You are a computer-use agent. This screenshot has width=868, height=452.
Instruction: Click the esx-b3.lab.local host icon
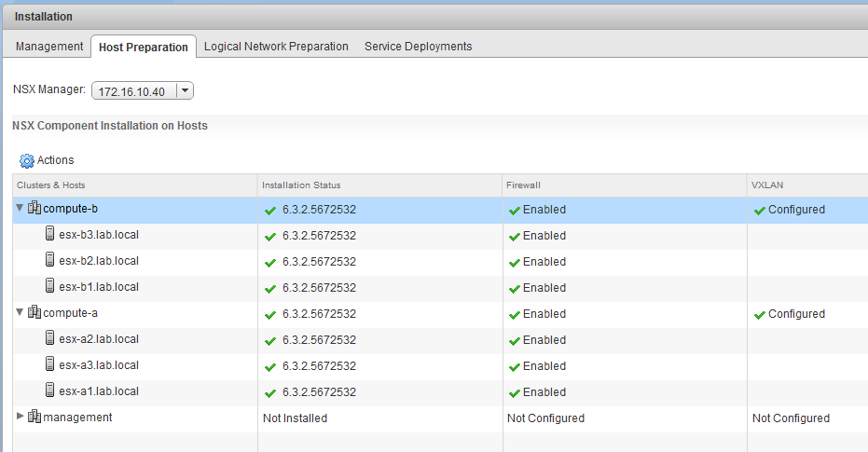point(50,235)
